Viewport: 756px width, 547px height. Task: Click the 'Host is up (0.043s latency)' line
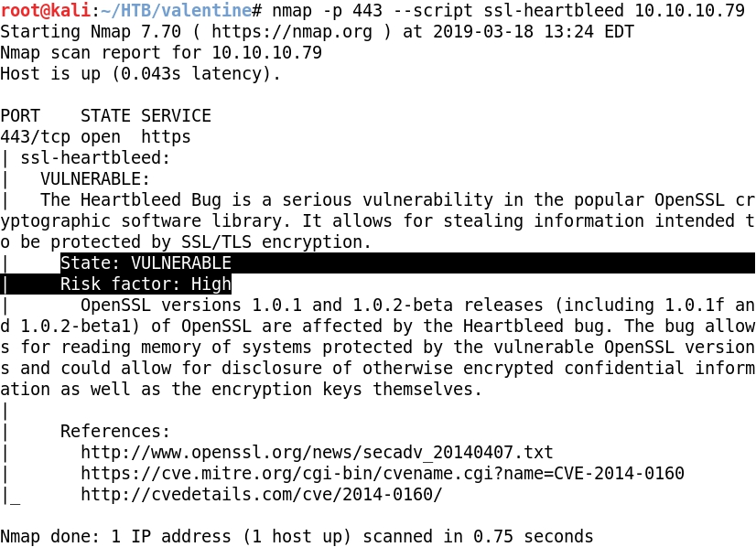click(x=140, y=74)
